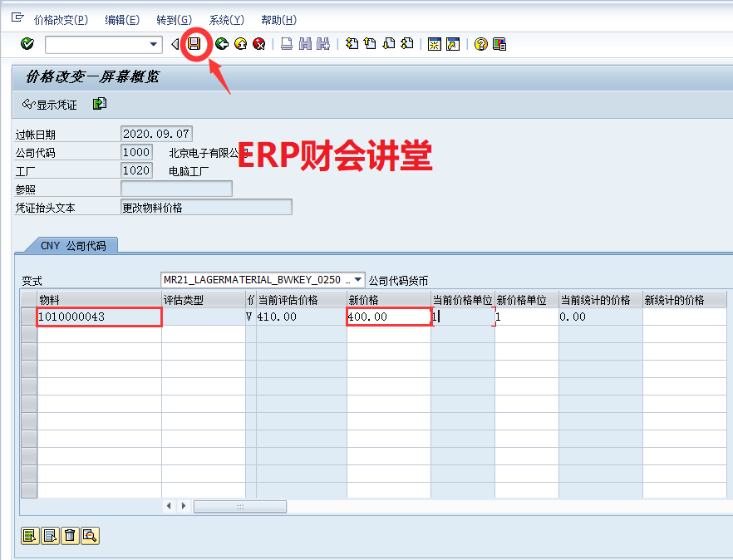
Task: Select the first table row selector
Action: coord(29,317)
